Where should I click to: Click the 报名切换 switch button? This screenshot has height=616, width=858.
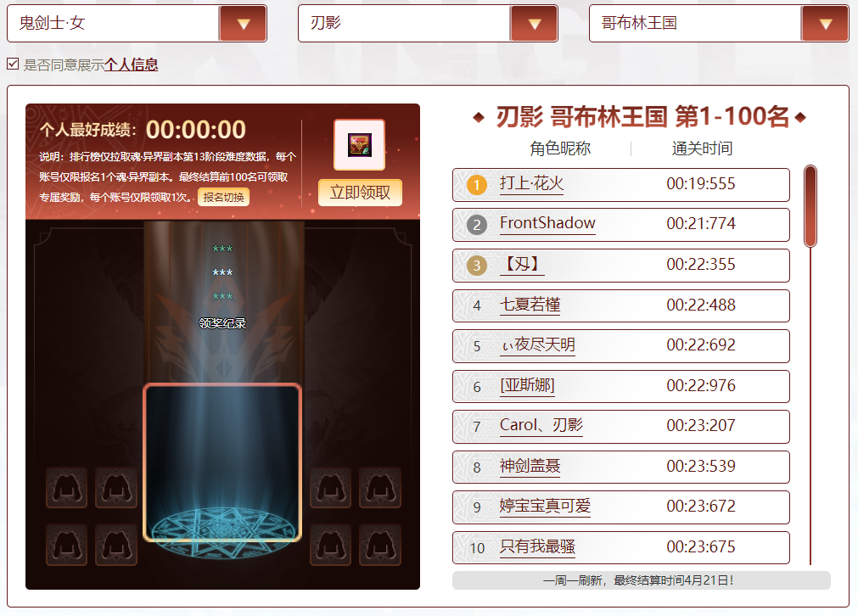223,198
